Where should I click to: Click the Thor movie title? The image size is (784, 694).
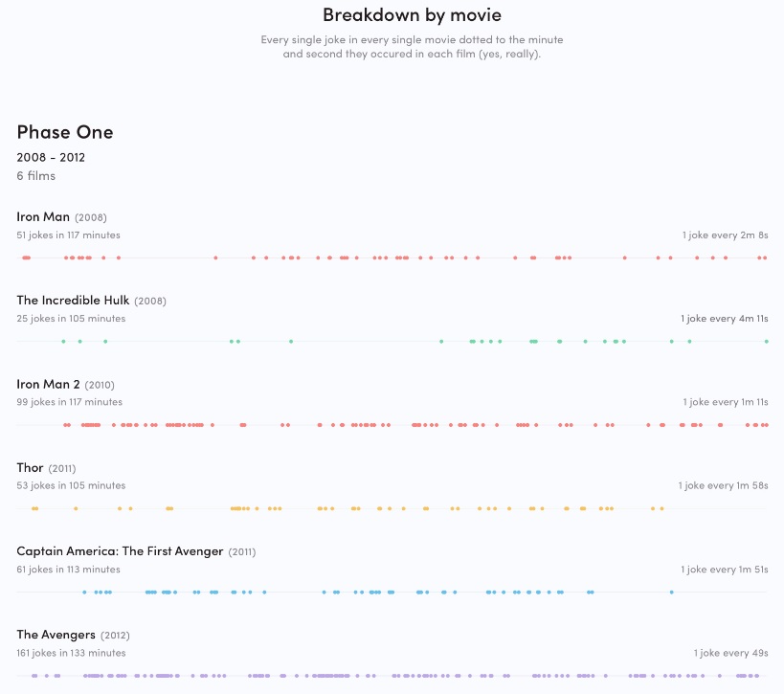click(30, 468)
